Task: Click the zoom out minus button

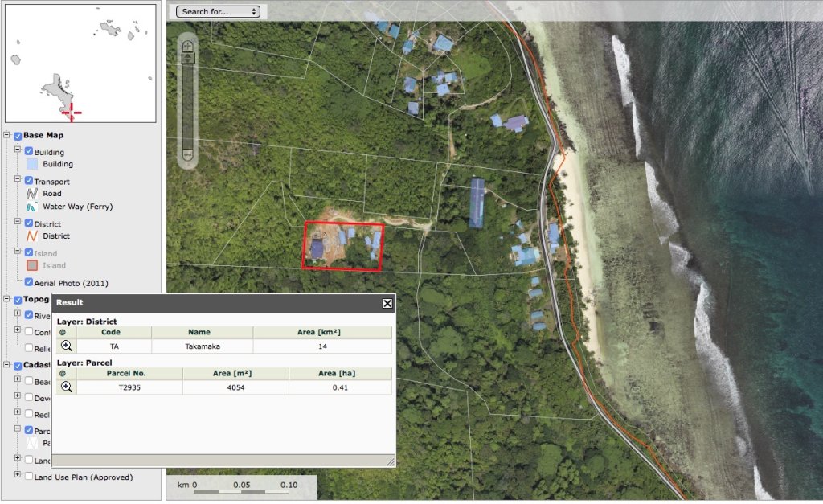Action: (x=187, y=154)
